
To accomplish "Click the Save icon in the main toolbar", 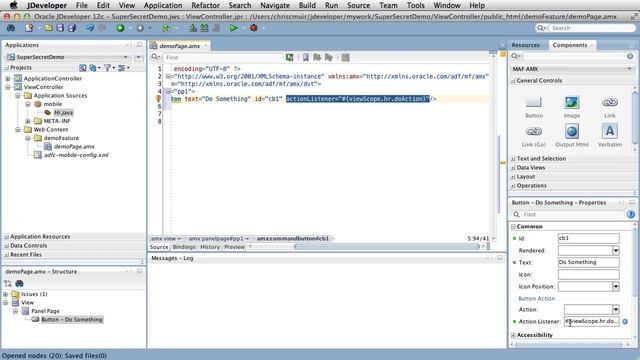I will coord(60,28).
